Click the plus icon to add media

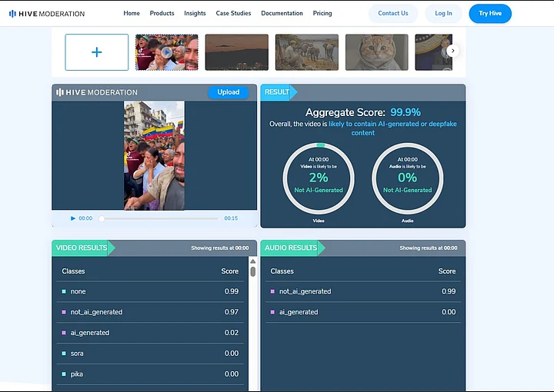click(x=97, y=52)
